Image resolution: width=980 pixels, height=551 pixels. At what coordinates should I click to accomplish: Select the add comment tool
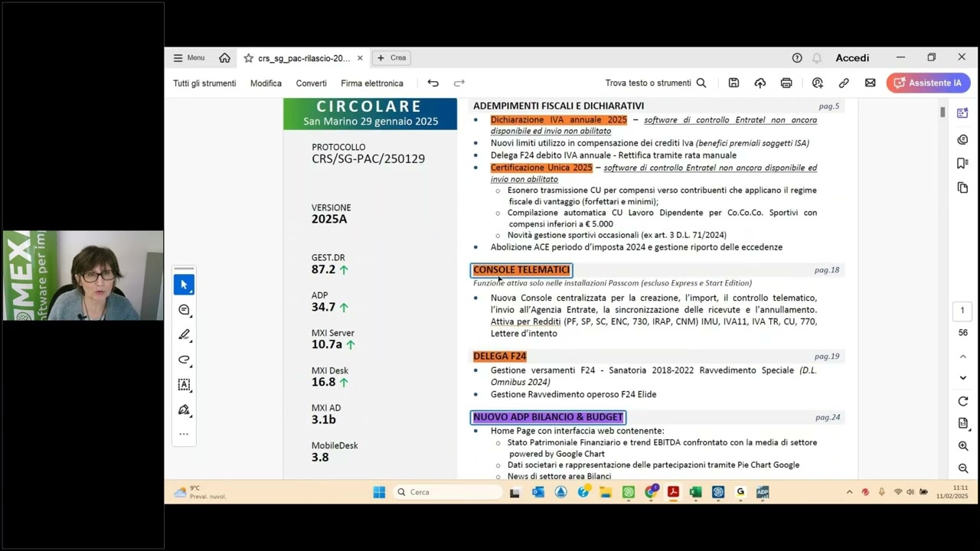tap(184, 310)
